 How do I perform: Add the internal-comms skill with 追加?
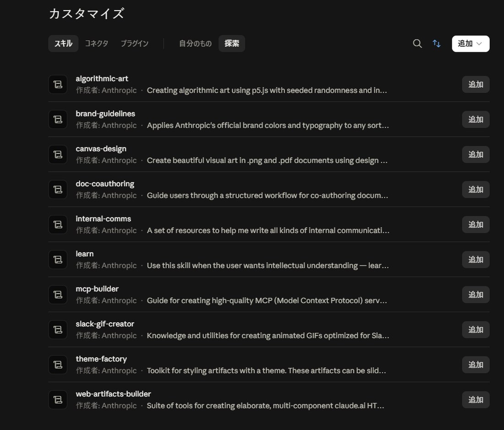476,225
